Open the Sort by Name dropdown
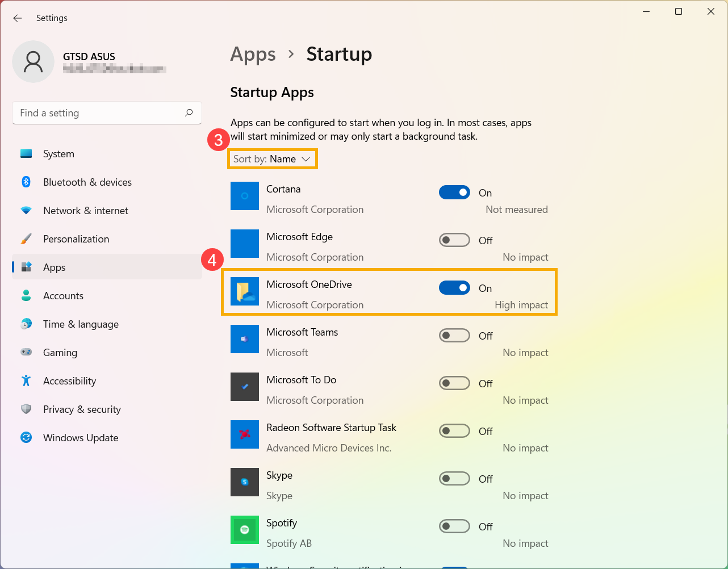Screen dimensions: 728x569 coord(272,159)
